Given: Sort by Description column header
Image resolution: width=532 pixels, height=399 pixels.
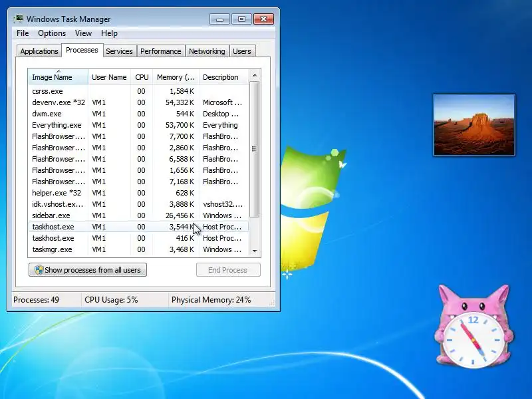Looking at the screenshot, I should click(x=223, y=77).
